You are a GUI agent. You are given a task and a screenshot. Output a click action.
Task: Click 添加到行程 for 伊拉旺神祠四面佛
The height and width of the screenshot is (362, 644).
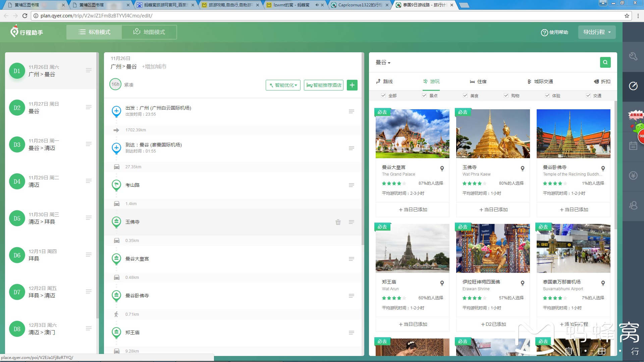[x=493, y=324]
